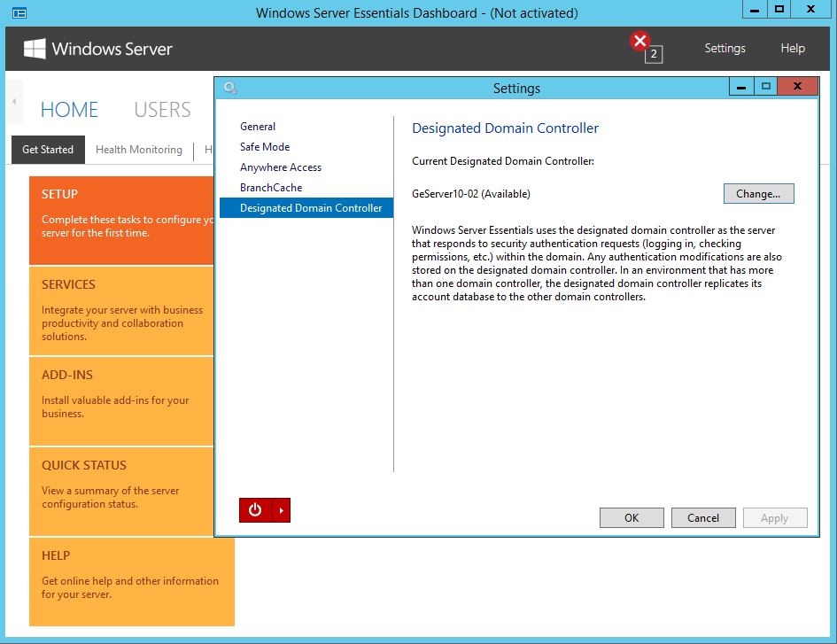Open Anywhere Access settings page

281,167
